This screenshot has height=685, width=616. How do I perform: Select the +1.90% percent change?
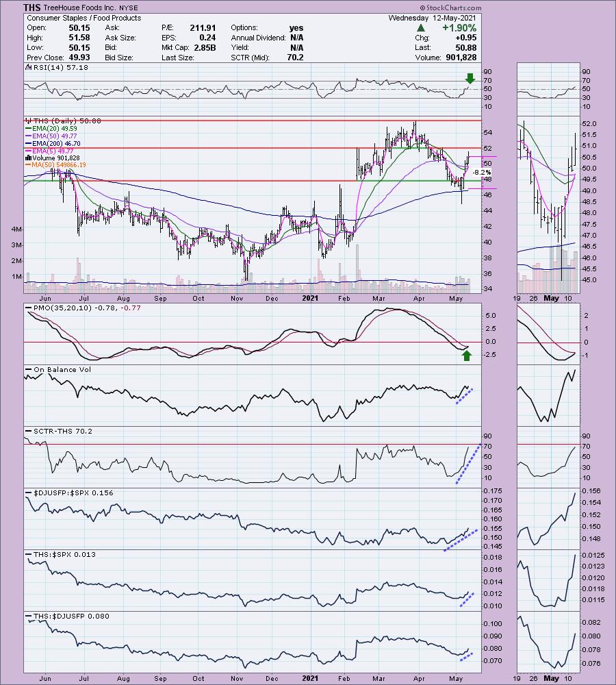(x=459, y=28)
